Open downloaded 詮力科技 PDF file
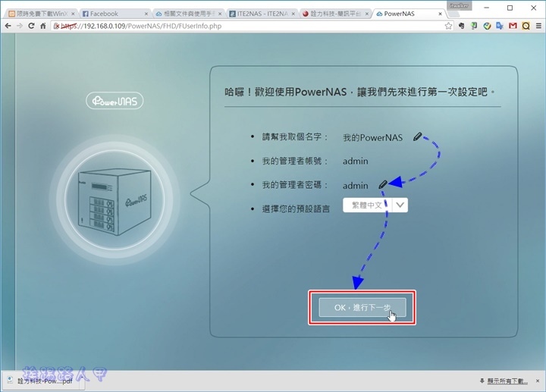Screen dimensions: 546x392 click(x=43, y=381)
